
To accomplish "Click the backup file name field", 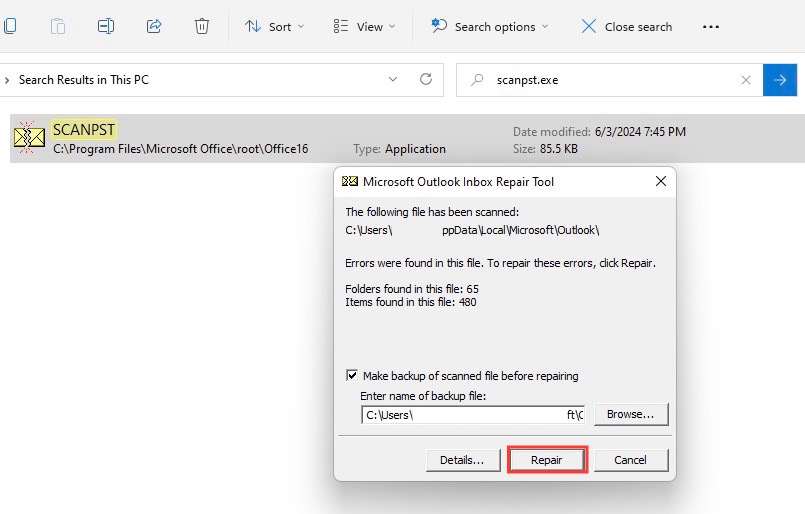I will [x=473, y=415].
